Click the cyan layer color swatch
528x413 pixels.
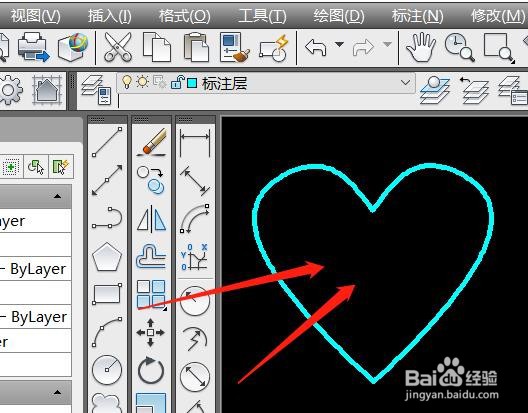(x=192, y=83)
